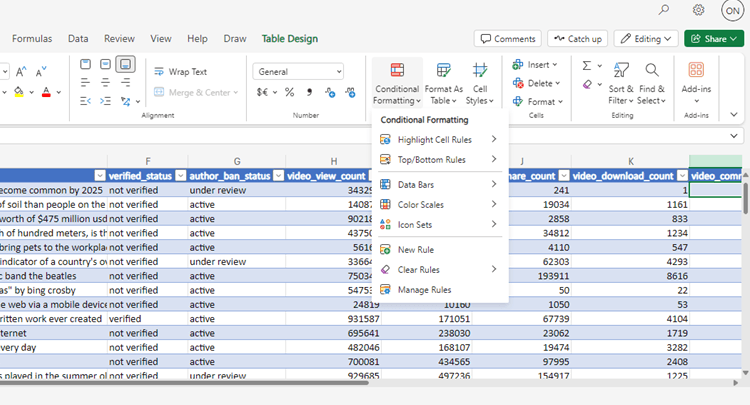Viewport: 750px width, 405px height.
Task: Open verified_status column filter dropdown
Action: pyautogui.click(x=180, y=175)
